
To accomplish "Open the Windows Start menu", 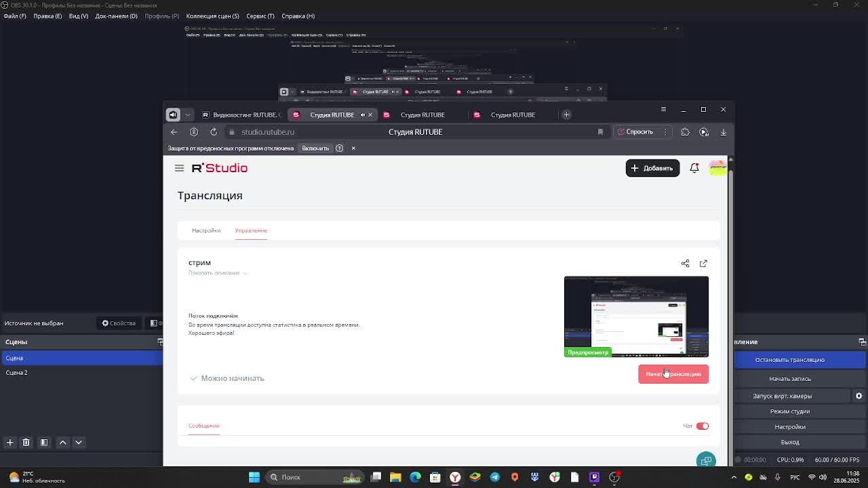I will coord(254,477).
